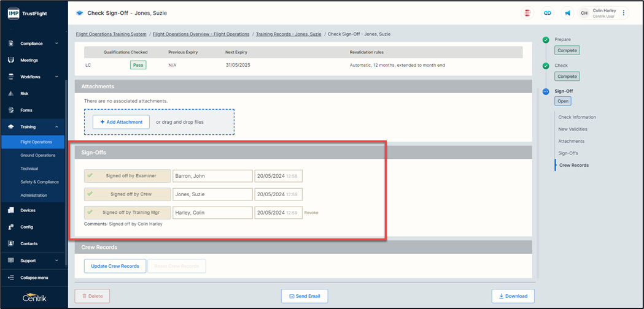
Task: Click the Revoke link
Action: coord(311,213)
